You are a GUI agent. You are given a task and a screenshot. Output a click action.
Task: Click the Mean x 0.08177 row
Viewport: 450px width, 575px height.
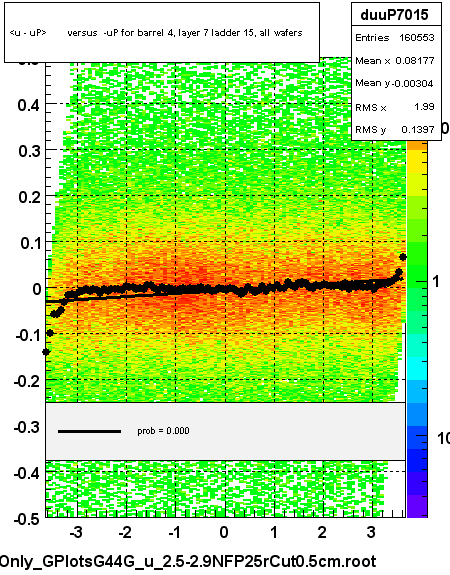(396, 61)
